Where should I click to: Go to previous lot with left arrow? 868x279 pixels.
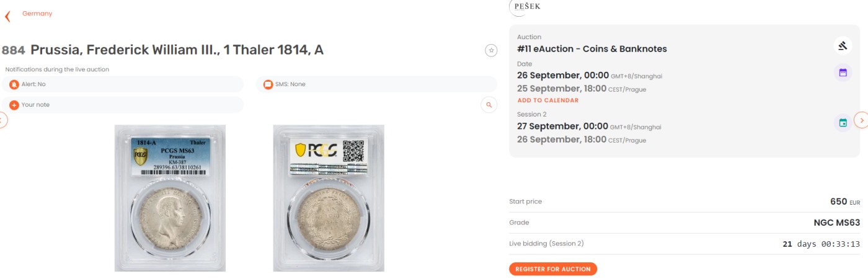2,120
